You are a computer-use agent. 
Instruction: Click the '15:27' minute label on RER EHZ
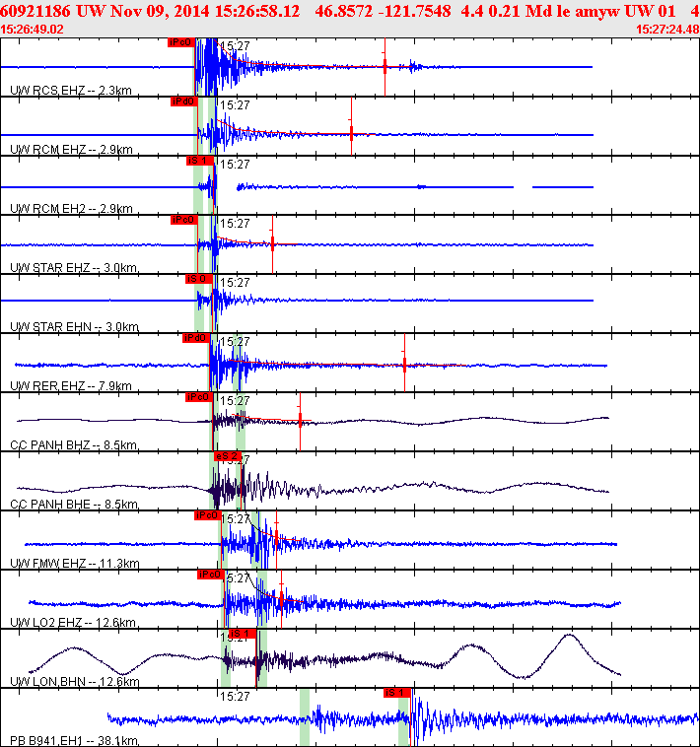(x=235, y=342)
